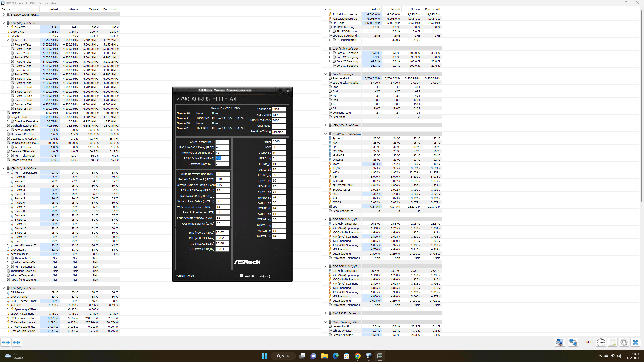Open OneDrive cloud tray icon

click(606, 356)
